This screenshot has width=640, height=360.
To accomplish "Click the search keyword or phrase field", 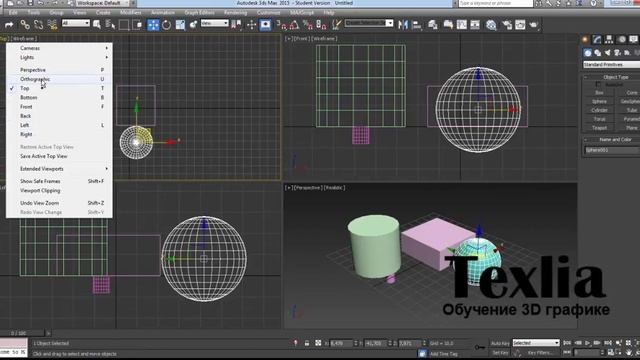I will click(496, 3).
